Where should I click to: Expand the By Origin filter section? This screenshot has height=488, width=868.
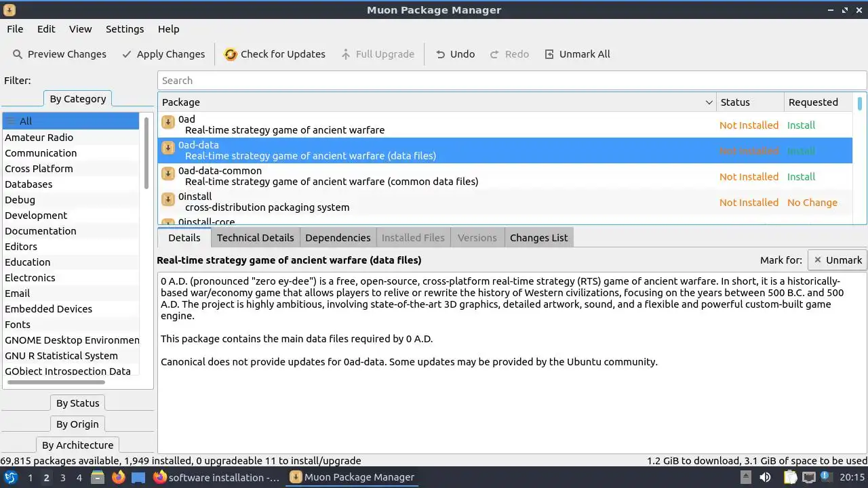(77, 424)
